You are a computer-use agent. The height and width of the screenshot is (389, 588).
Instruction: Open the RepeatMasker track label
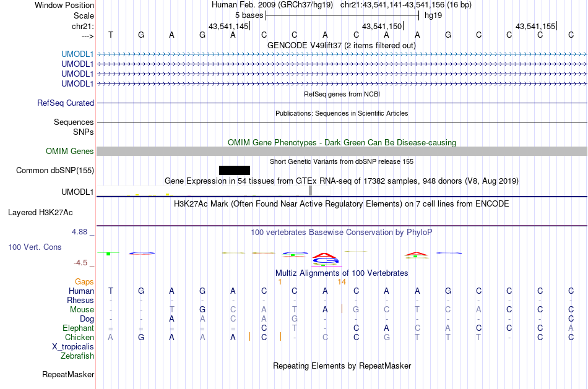pos(68,374)
